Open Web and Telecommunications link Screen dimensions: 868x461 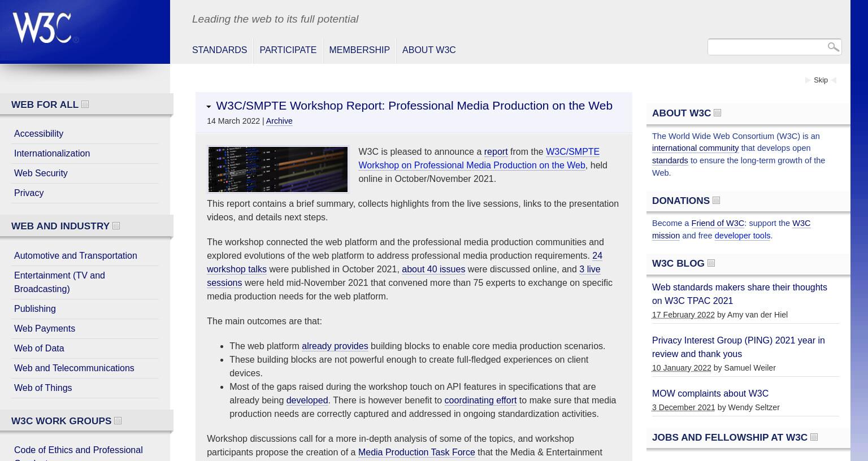pyautogui.click(x=74, y=368)
